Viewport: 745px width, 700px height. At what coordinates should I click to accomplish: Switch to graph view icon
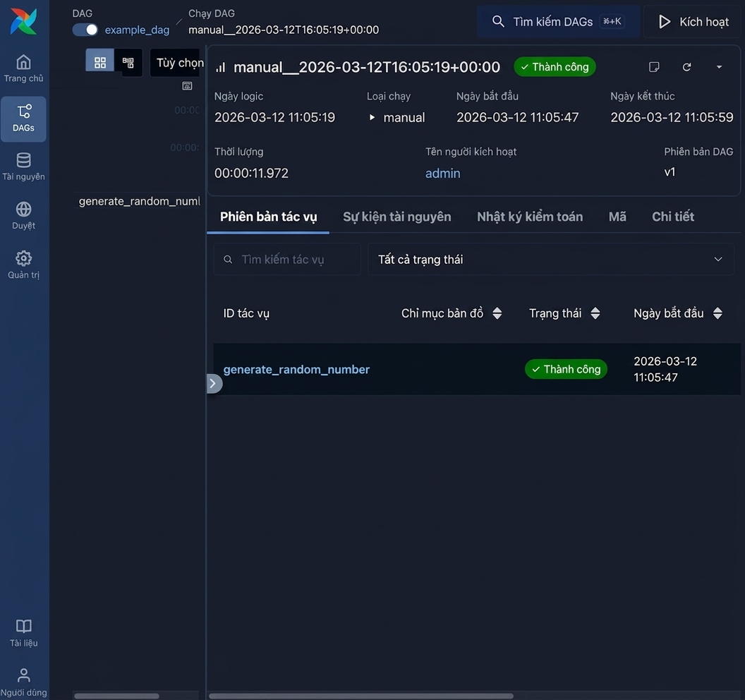(128, 62)
